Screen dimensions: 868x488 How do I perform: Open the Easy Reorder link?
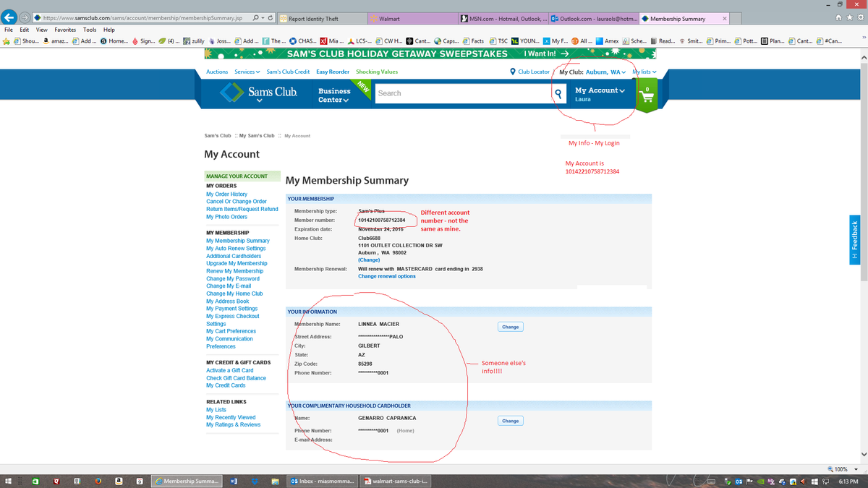coord(333,72)
